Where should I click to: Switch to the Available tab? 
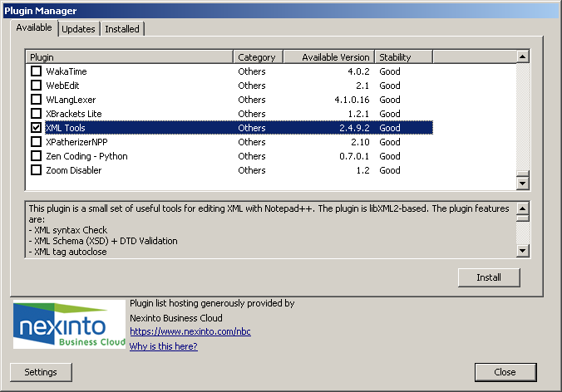[34, 28]
